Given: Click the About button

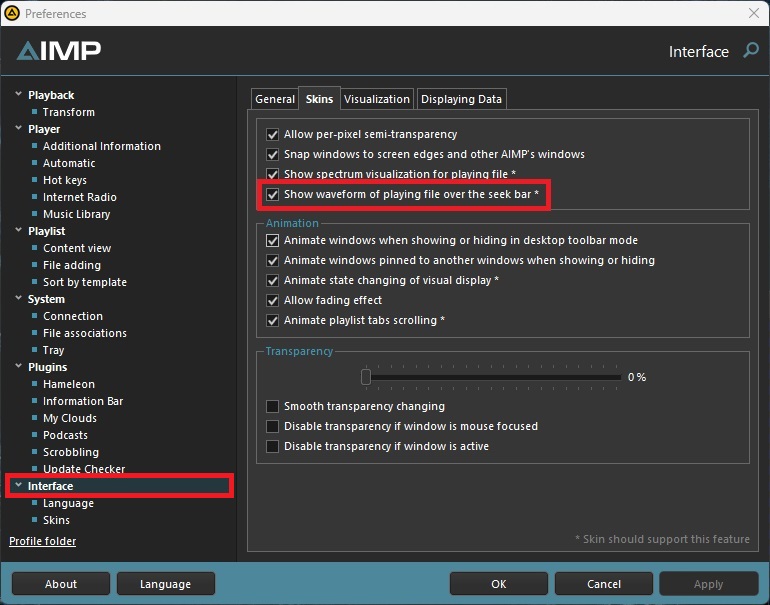Looking at the screenshot, I should tap(61, 584).
